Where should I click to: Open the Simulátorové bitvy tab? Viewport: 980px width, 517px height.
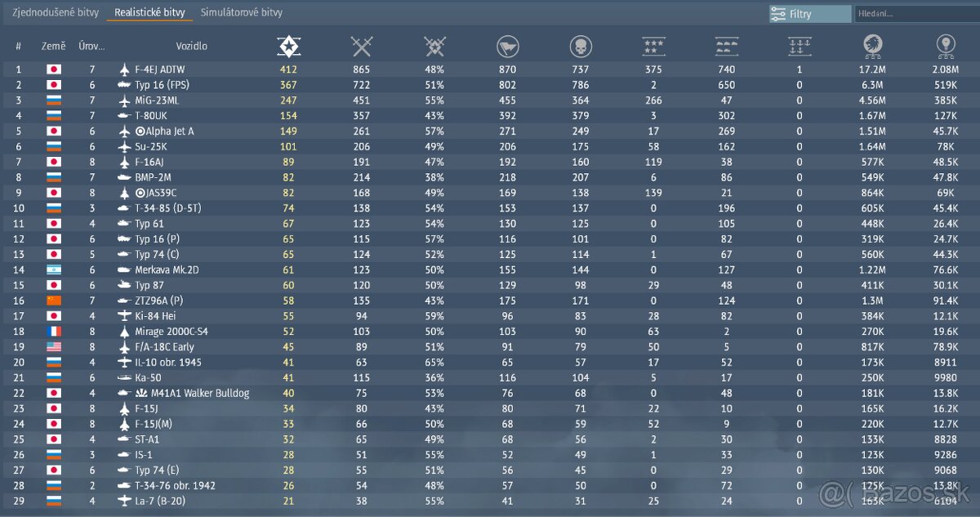pyautogui.click(x=242, y=14)
